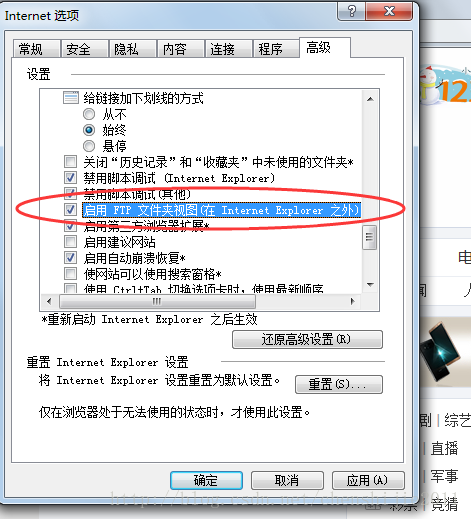Click the scroll down arrow in settings list
The image size is (471, 519).
click(370, 284)
